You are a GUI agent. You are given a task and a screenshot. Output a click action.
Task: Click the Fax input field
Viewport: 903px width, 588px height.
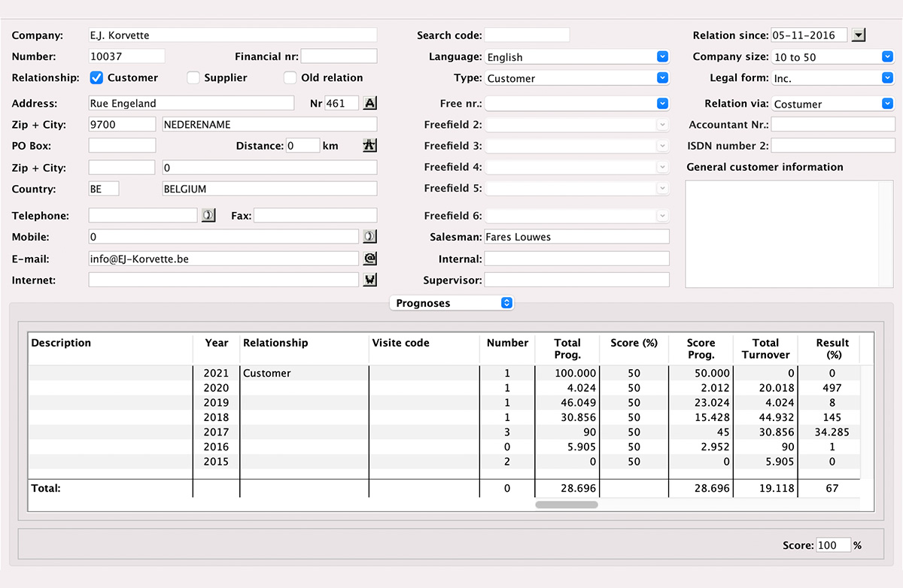tap(315, 215)
